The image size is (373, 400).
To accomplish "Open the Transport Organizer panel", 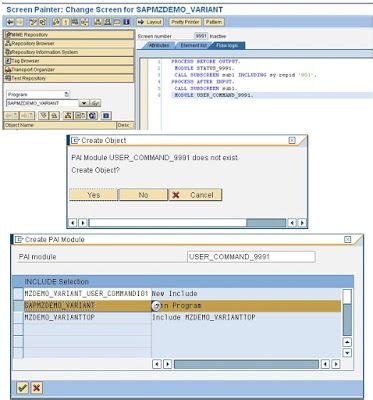I will [x=68, y=69].
